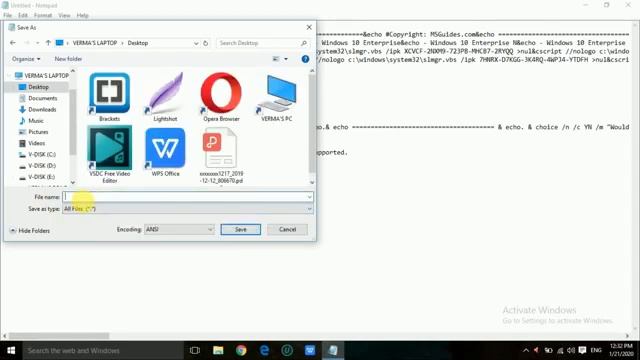
Task: Select V-DISK (E:) in the navigation tree
Action: (37, 177)
